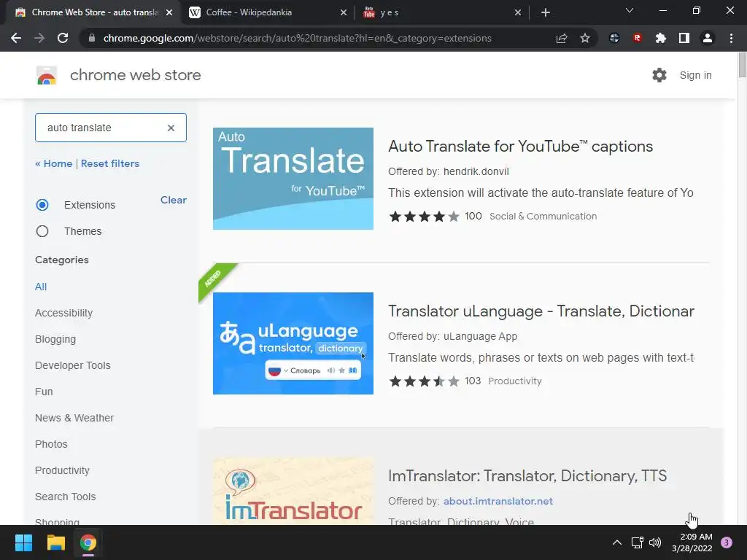This screenshot has width=747, height=560.
Task: Close the Chrome Web Store tab
Action: pyautogui.click(x=169, y=13)
